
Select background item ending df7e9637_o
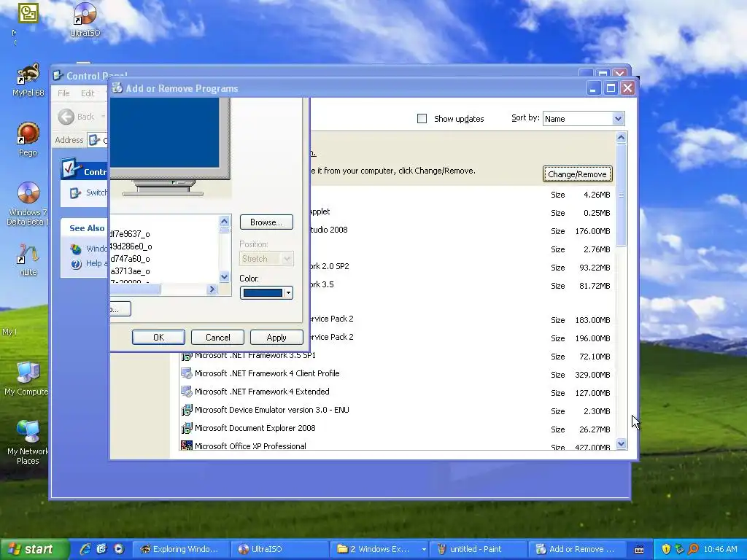tap(130, 234)
